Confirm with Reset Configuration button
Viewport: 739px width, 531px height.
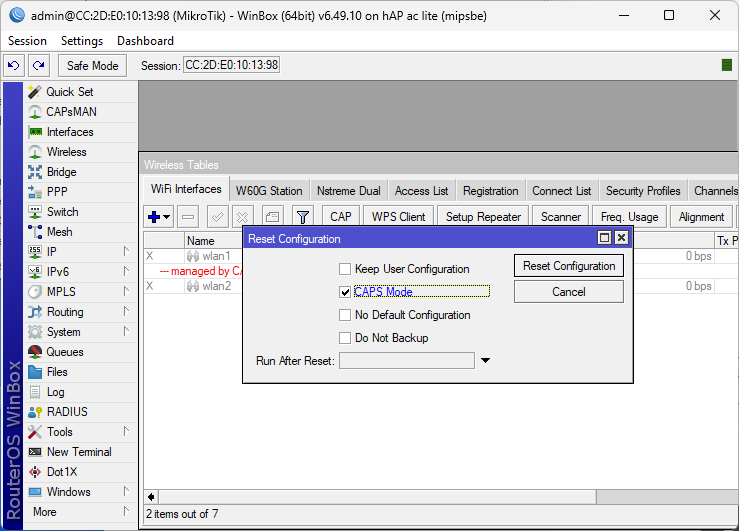(569, 266)
